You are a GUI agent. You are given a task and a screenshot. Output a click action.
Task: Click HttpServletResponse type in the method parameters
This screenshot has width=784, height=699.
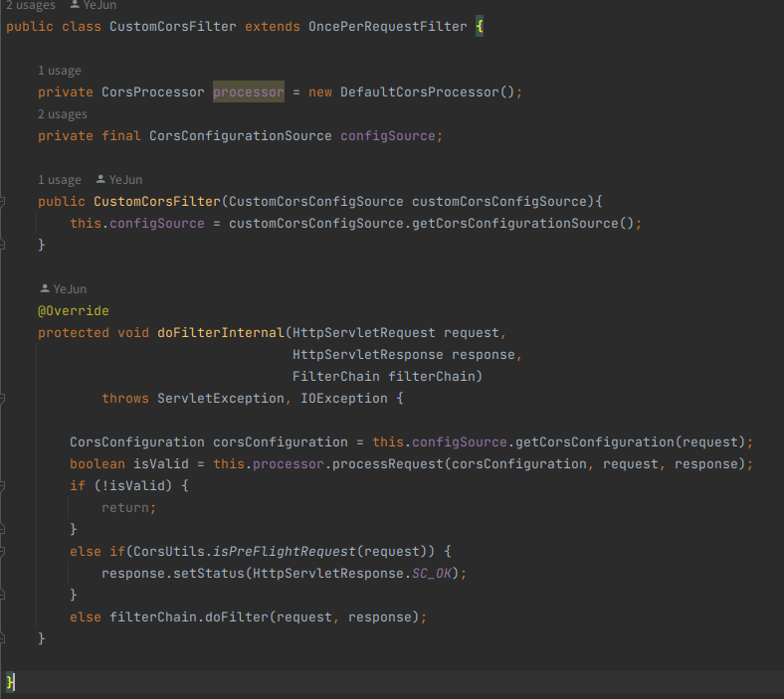point(367,355)
